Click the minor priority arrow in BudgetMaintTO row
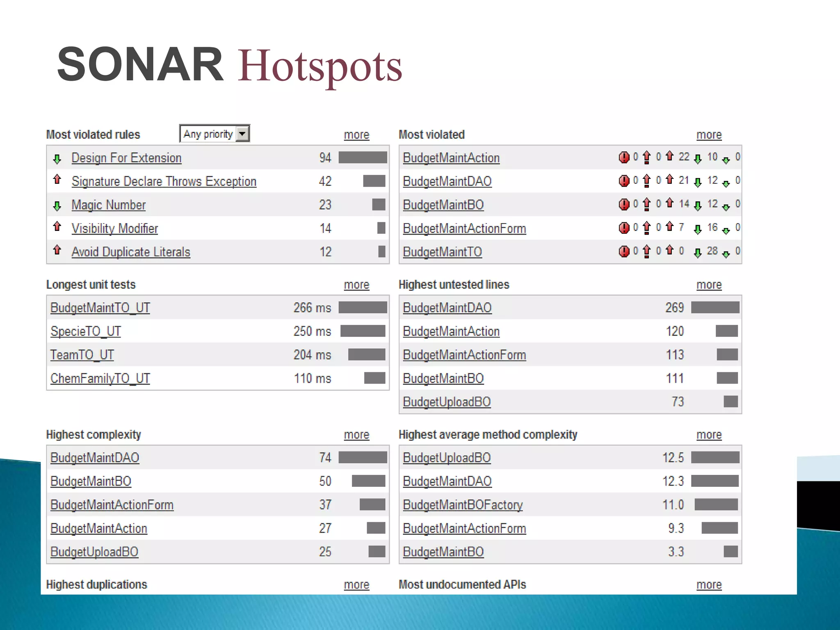The image size is (840, 630). pos(698,253)
